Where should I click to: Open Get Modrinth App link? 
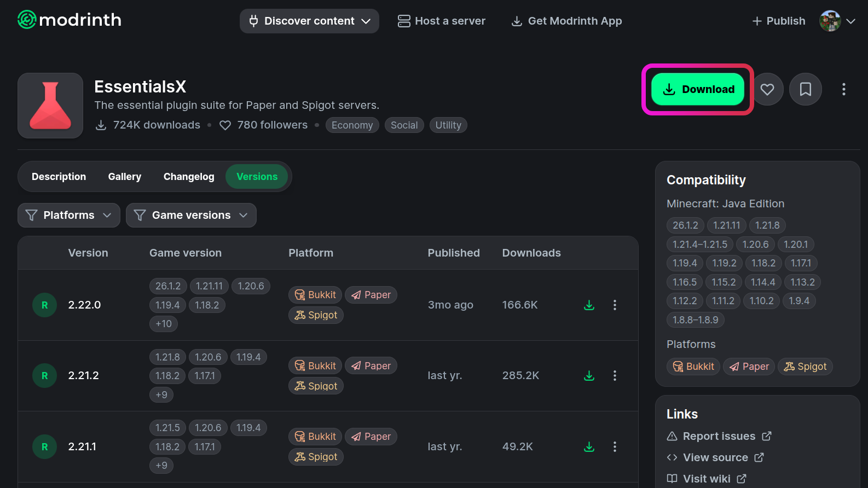click(566, 21)
